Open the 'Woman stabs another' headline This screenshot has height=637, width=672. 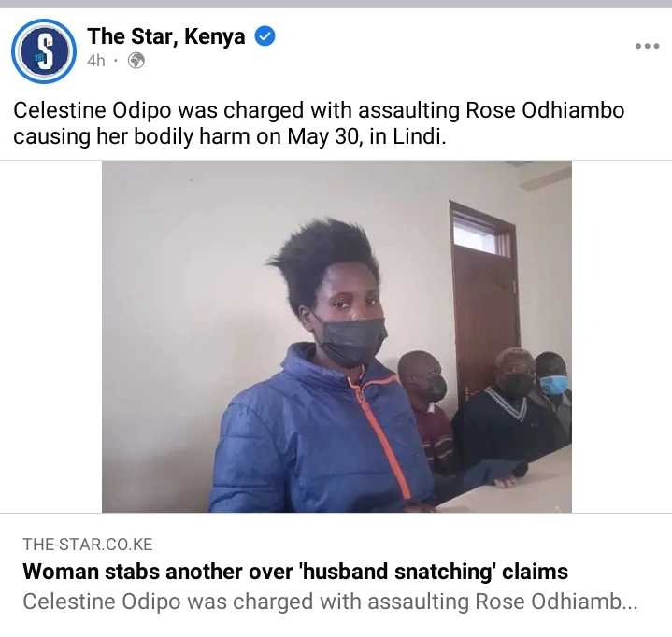[295, 572]
